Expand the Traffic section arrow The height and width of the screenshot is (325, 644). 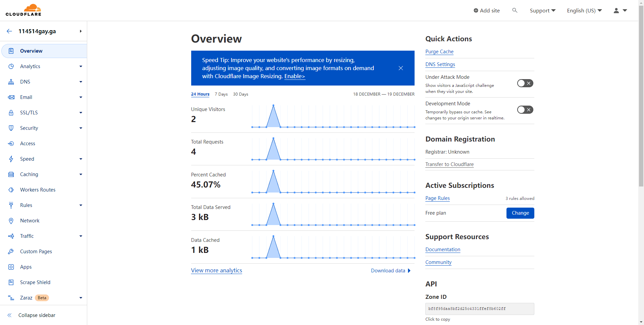point(81,236)
